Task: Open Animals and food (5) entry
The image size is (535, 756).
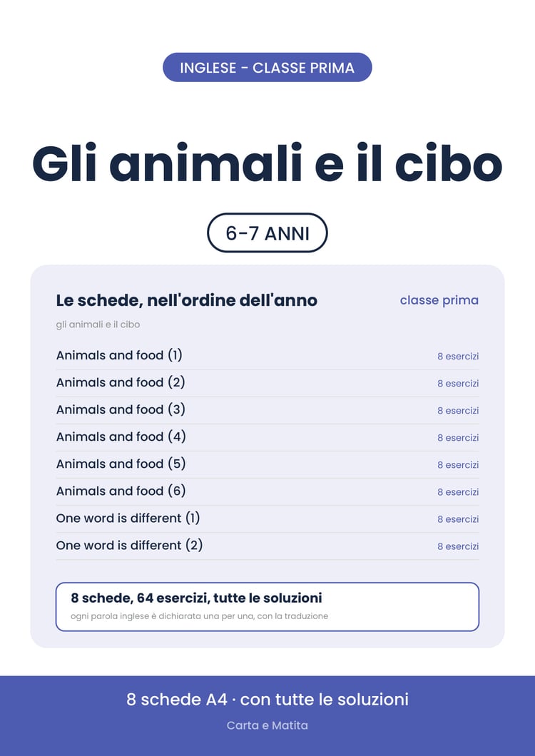Action: (x=267, y=465)
